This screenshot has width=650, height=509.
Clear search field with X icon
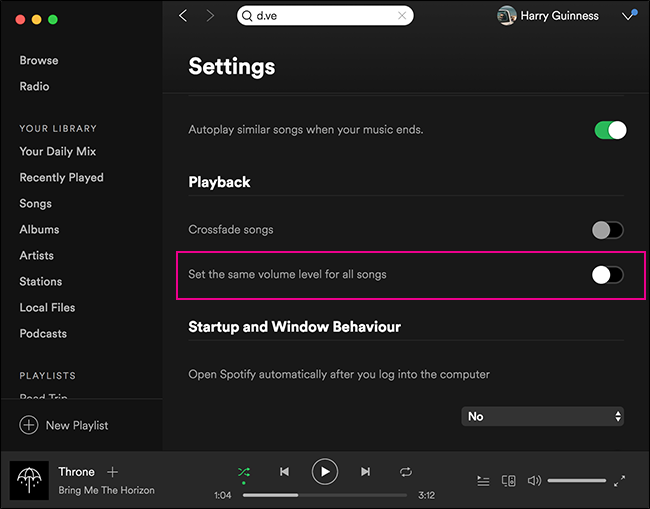(402, 16)
